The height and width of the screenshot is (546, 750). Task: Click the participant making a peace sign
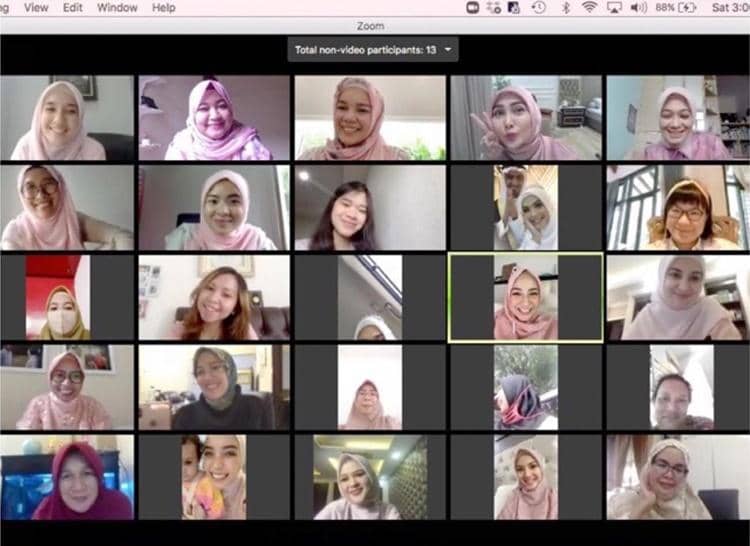[x=525, y=118]
